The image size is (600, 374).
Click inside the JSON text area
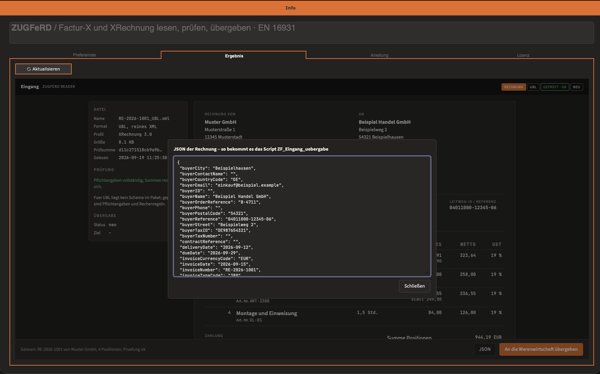(x=302, y=216)
